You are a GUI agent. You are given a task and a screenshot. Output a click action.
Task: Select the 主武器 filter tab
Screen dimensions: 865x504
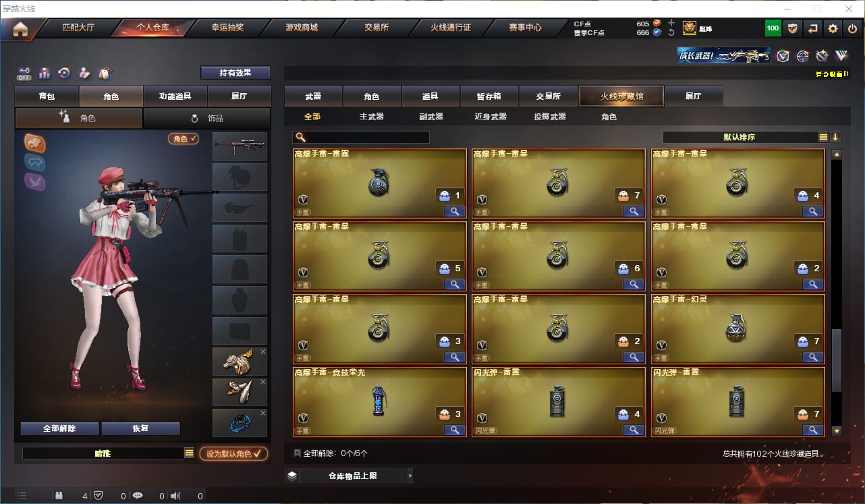coord(372,117)
